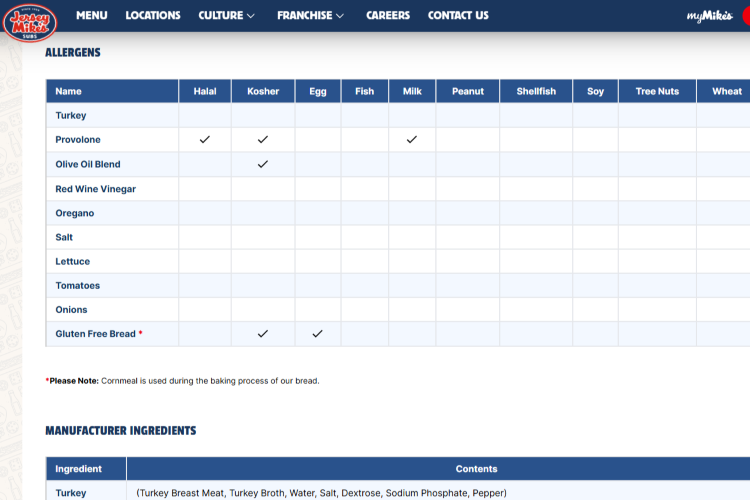Select the Fish column header
The width and height of the screenshot is (750, 500).
tap(364, 91)
